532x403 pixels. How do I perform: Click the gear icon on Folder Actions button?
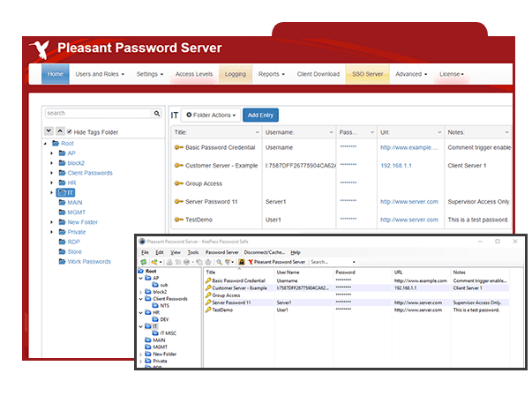189,115
